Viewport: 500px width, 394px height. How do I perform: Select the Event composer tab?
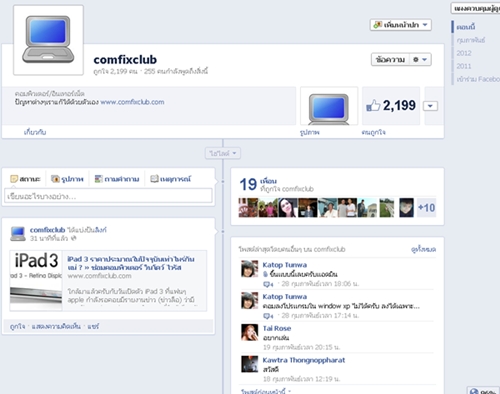[x=170, y=179]
